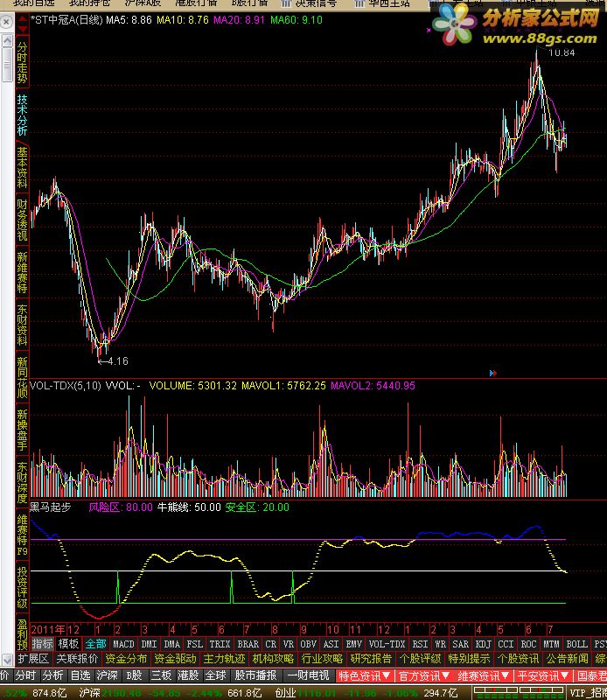This screenshot has height=700, width=607.
Task: Open the 特别提示 tab
Action: tap(469, 659)
